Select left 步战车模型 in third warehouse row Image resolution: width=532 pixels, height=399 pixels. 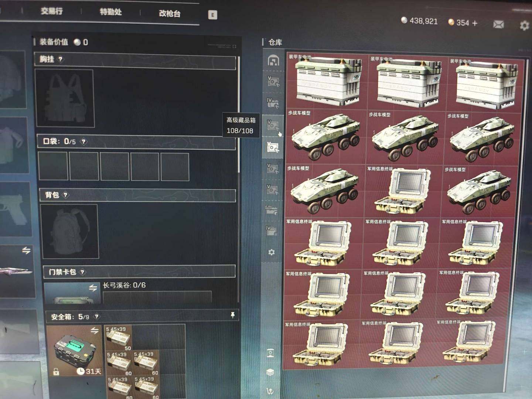[x=324, y=191]
